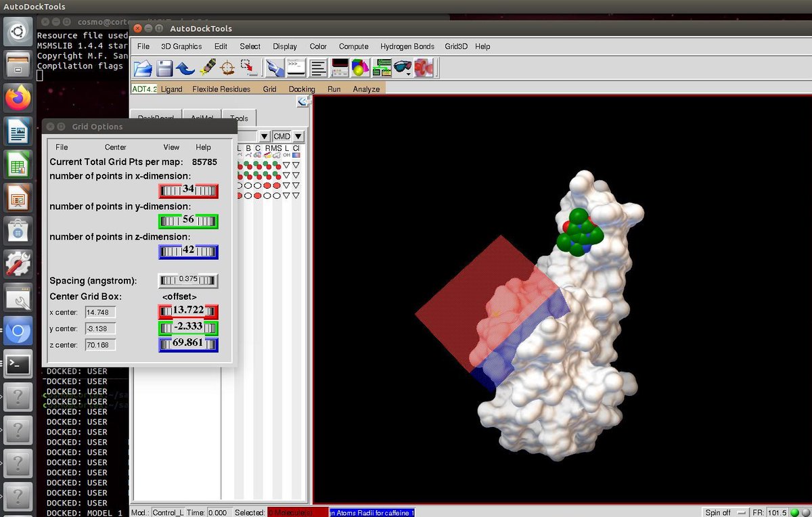
Task: Open the 3D Graphics menu
Action: click(x=181, y=46)
